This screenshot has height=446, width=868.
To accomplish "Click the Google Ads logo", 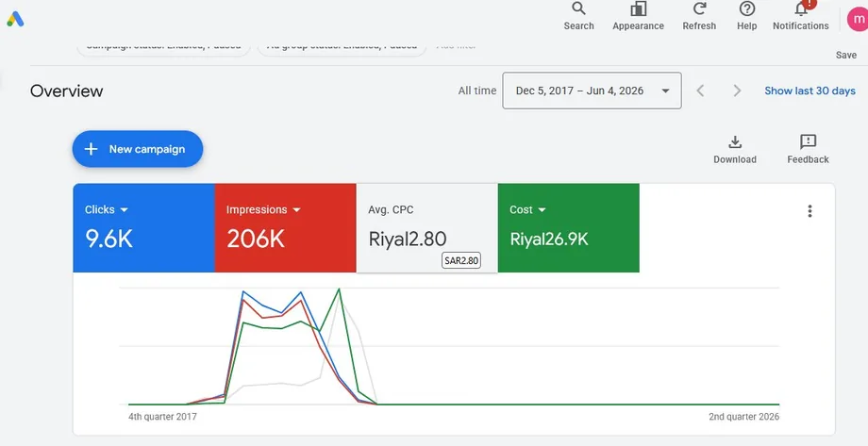I will 15,20.
